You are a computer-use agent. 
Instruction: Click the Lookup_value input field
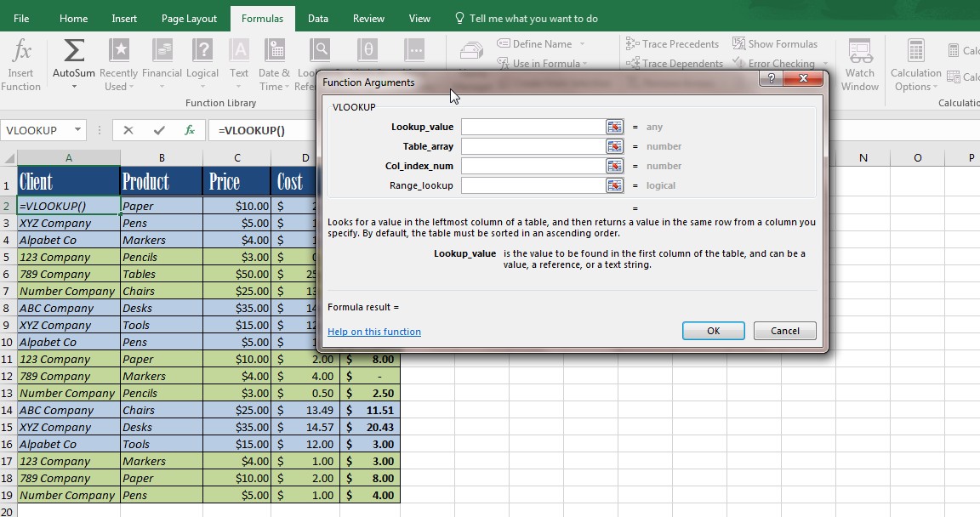click(x=533, y=127)
